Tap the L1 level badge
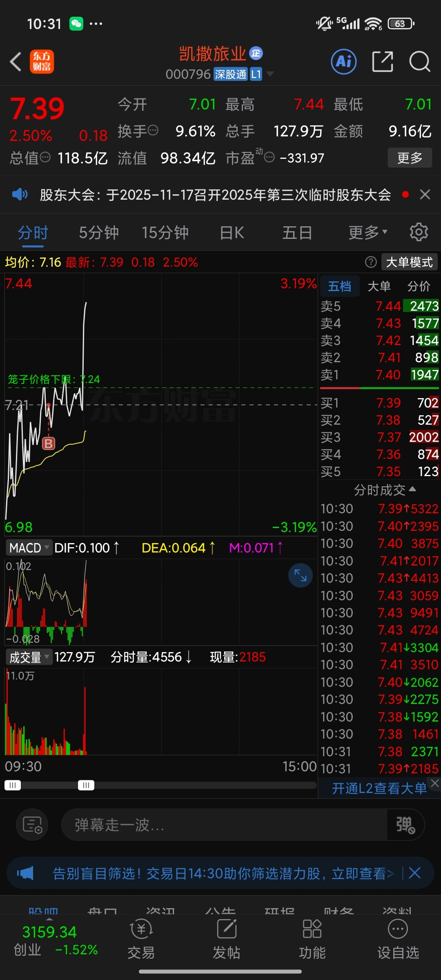Image resolution: width=441 pixels, height=980 pixels. click(x=256, y=74)
